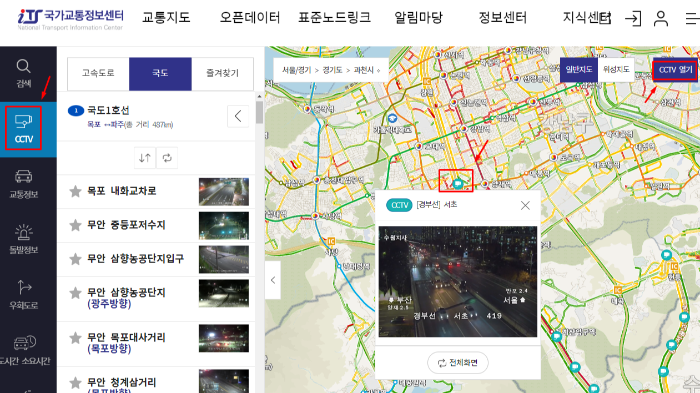Collapse side panel with map edge chevron

click(x=273, y=280)
